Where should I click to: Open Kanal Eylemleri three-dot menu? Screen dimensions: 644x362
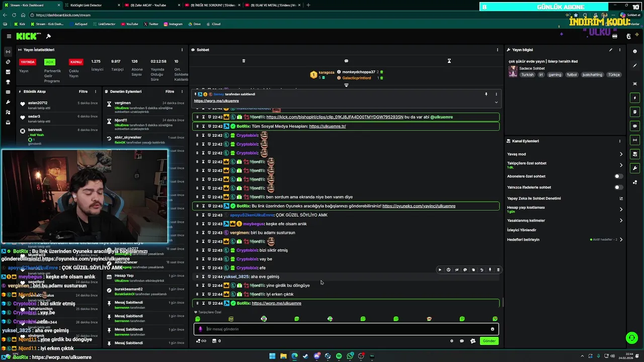click(620, 141)
